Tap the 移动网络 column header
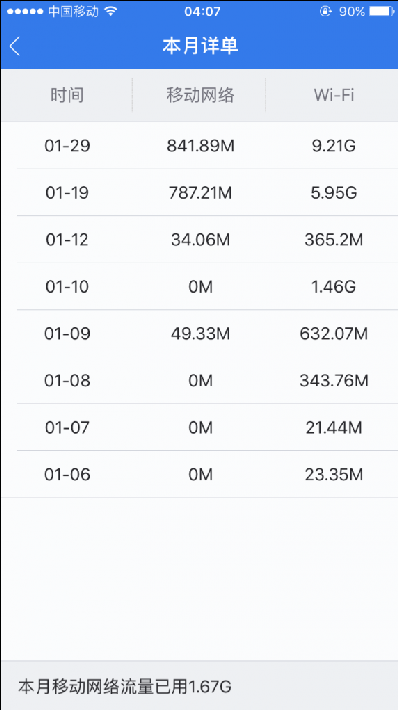Screen dimensions: 398x710 click(x=200, y=95)
